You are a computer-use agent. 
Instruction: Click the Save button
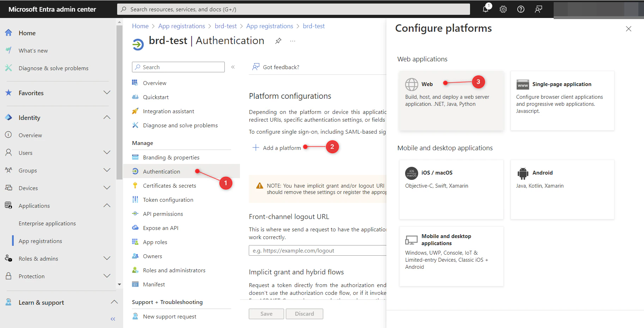coord(266,314)
